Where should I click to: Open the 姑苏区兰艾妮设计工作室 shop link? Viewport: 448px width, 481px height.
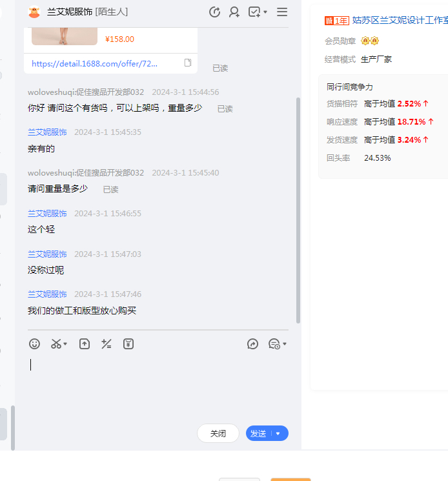pyautogui.click(x=400, y=20)
